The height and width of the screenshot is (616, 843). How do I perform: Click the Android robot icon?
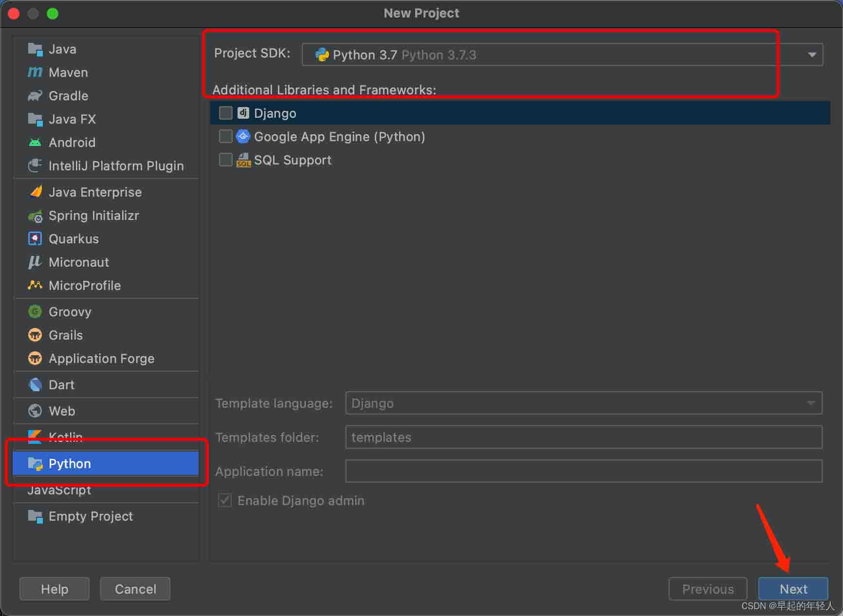pyautogui.click(x=35, y=143)
